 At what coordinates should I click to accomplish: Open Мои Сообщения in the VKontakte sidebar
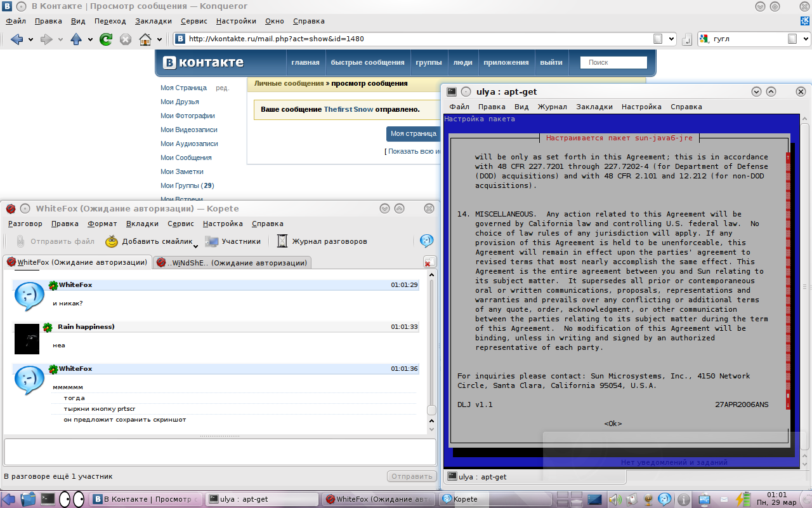(x=186, y=157)
